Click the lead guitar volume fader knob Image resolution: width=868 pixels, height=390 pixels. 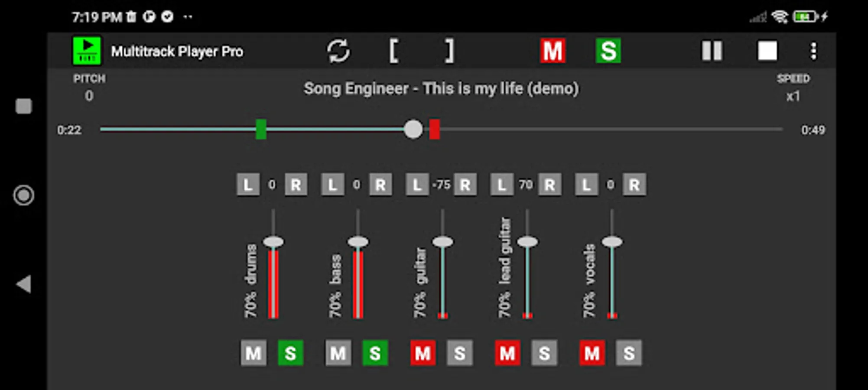[527, 241]
